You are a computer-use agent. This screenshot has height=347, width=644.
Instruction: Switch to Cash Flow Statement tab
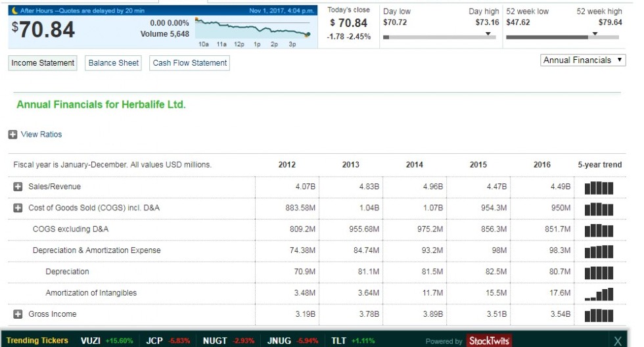click(190, 63)
